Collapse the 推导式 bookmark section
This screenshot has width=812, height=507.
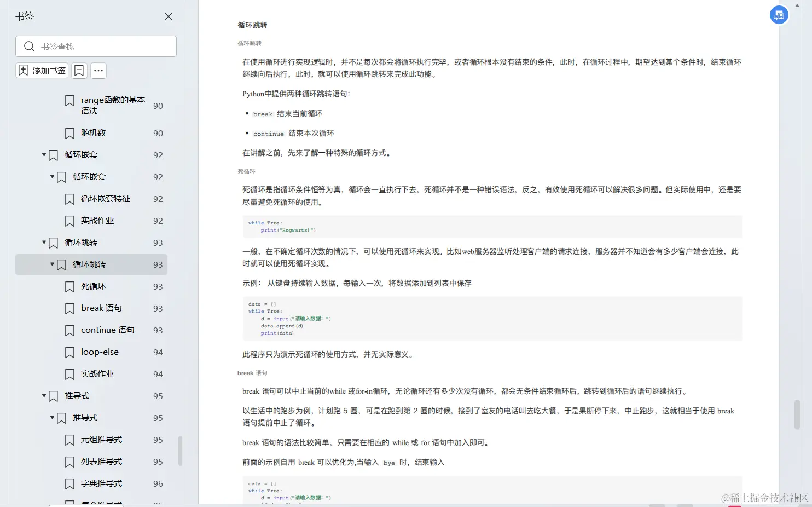44,396
